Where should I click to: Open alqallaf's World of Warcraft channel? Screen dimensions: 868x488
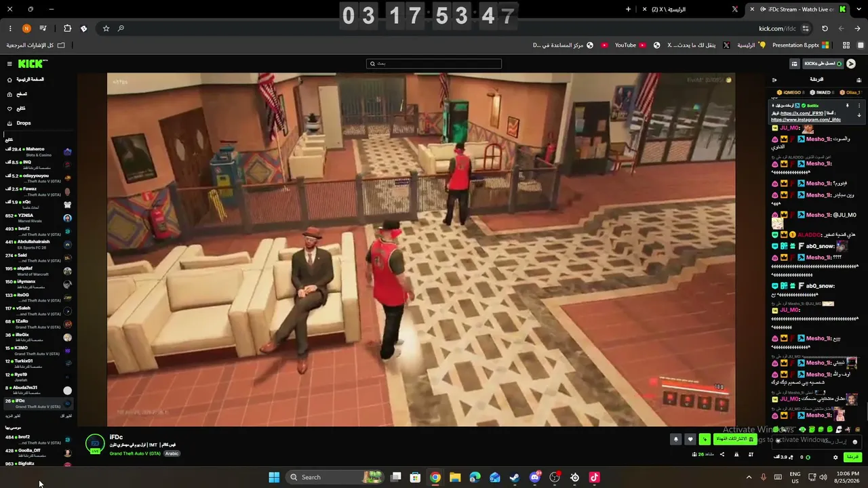(38, 270)
